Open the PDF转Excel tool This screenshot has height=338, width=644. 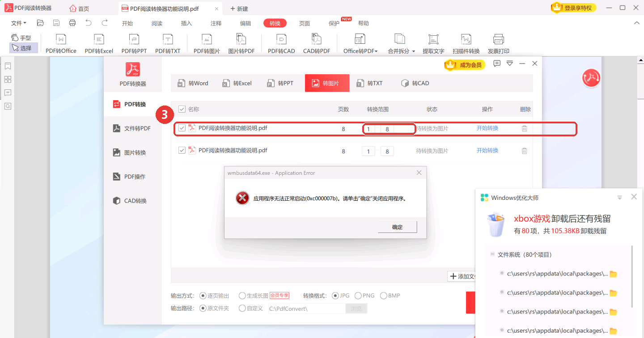[99, 44]
